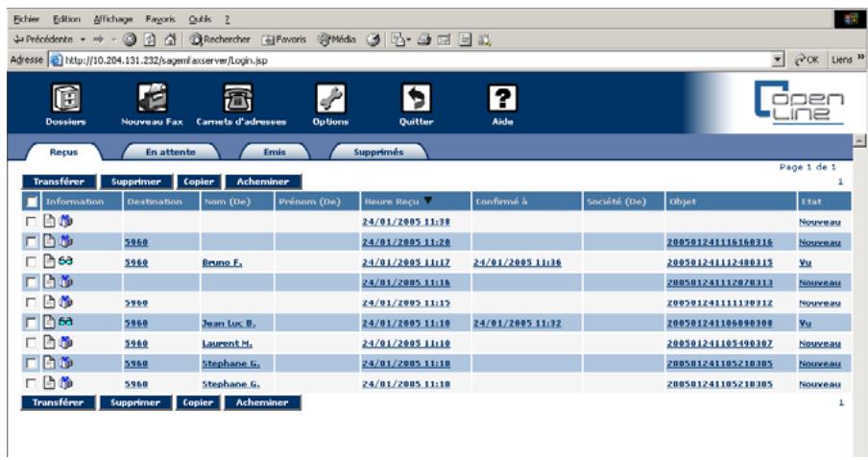Click the bottom Acheminer button
This screenshot has height=460, width=868.
pos(262,402)
